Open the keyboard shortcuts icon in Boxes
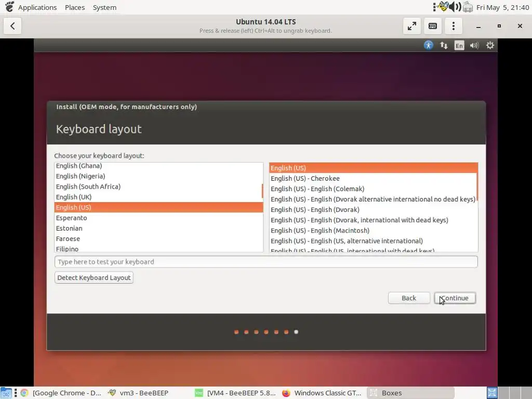This screenshot has height=399, width=532. [x=433, y=26]
